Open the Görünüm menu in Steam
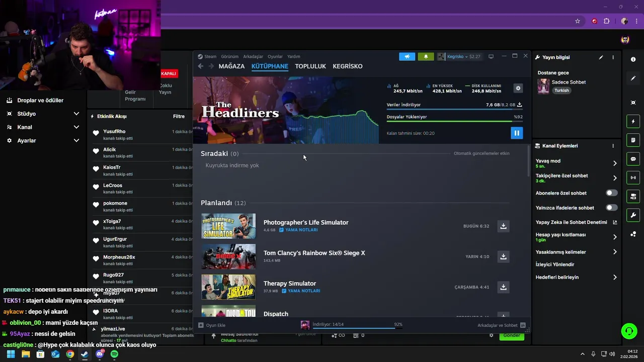This screenshot has width=644, height=362. point(229,56)
